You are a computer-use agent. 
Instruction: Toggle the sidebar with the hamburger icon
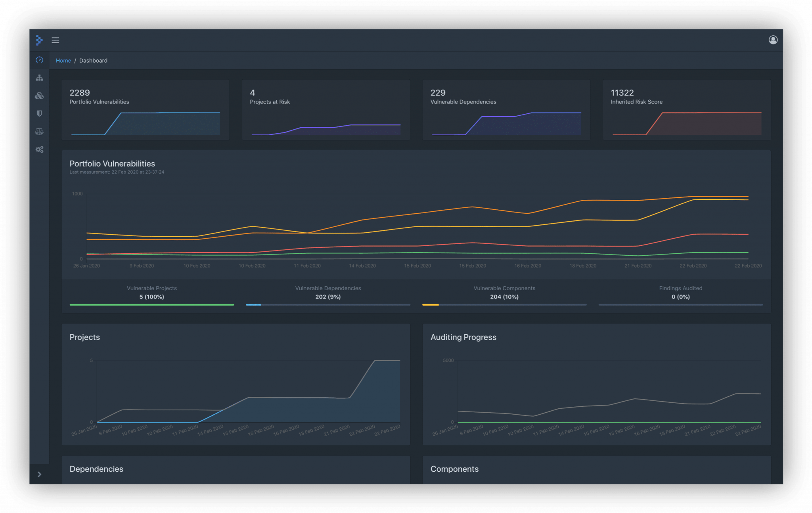[x=56, y=40]
